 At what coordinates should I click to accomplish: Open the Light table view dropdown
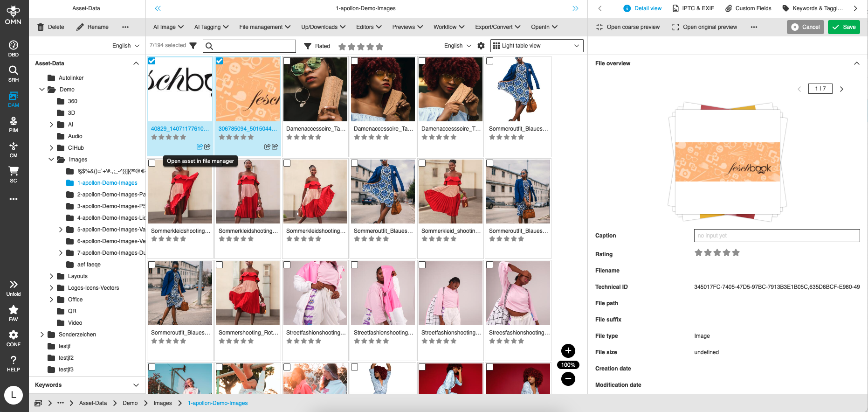tap(537, 46)
